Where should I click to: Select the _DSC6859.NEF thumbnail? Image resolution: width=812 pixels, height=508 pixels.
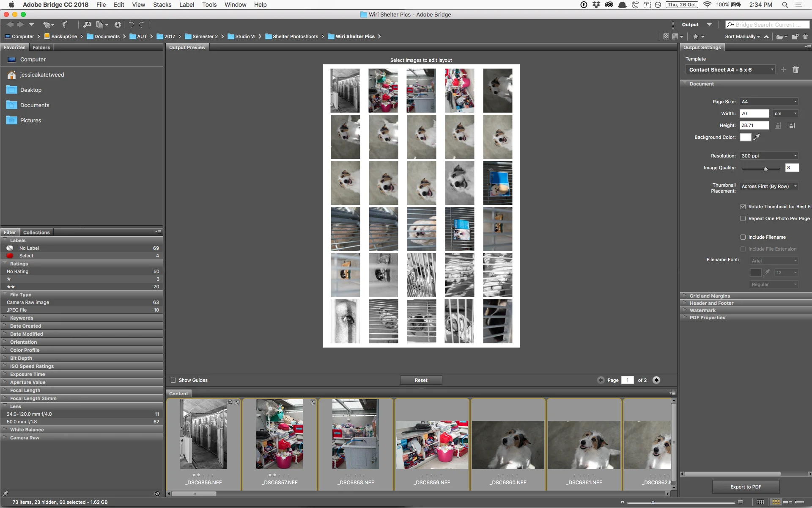pyautogui.click(x=432, y=444)
